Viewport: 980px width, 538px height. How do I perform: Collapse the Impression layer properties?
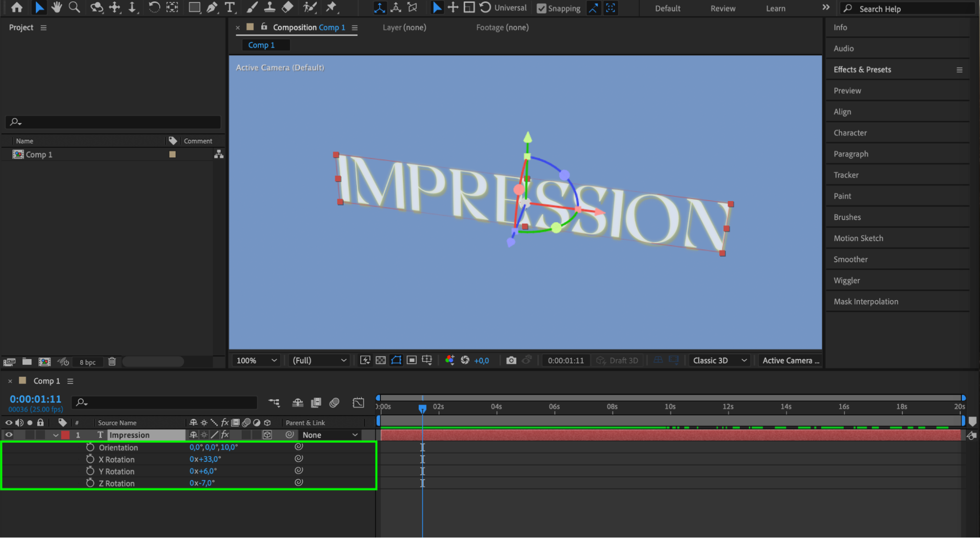(56, 435)
